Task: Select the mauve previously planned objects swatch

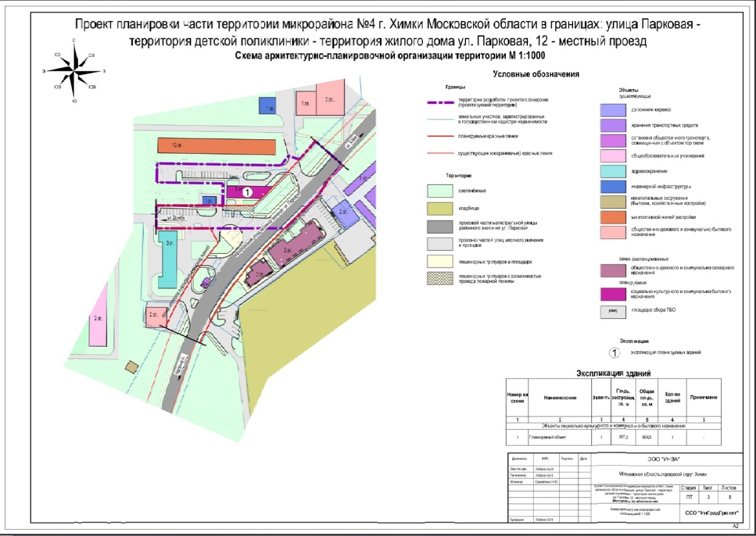Action: pos(614,270)
